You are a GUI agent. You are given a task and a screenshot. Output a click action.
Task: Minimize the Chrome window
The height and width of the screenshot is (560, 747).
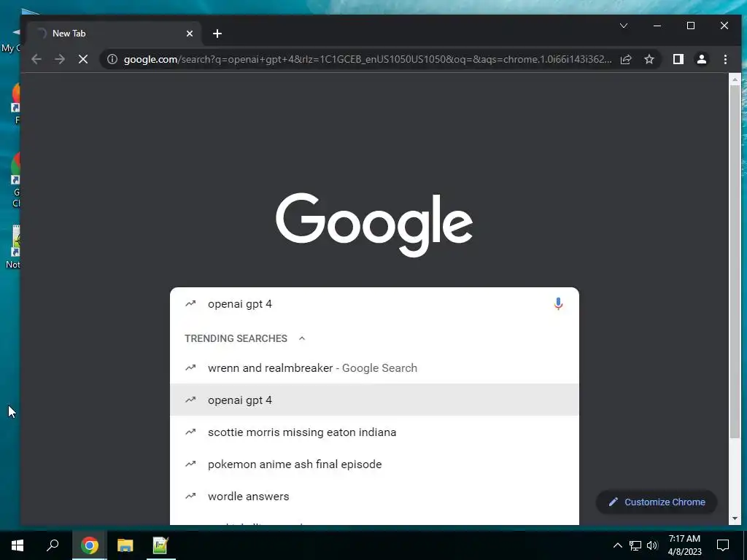click(657, 26)
